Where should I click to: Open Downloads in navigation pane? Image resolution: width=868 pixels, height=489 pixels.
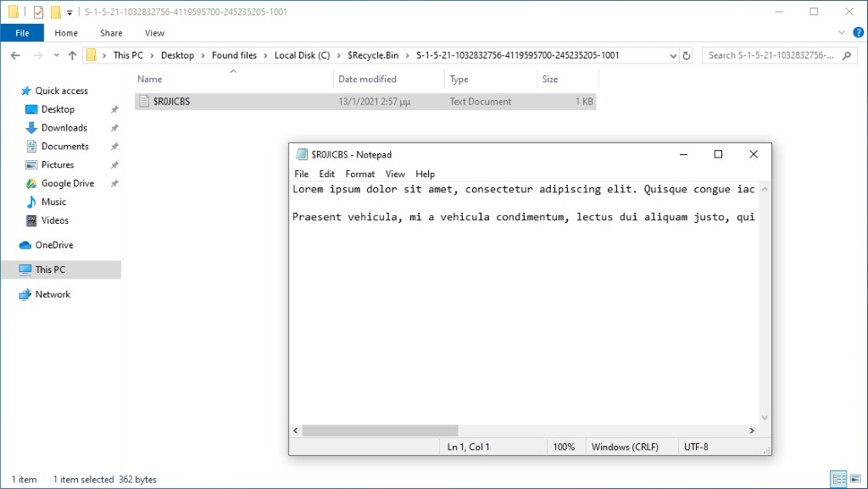coord(64,128)
